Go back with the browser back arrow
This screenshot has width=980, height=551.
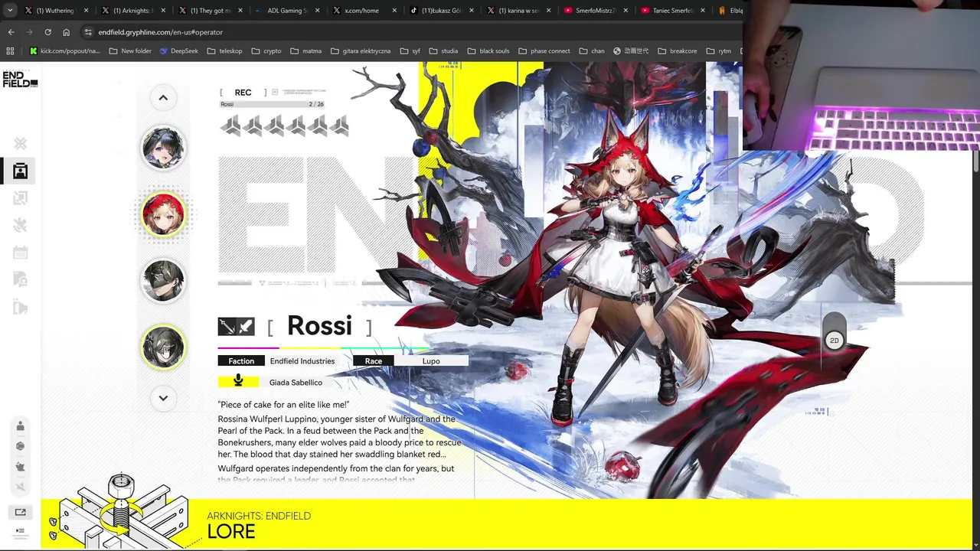click(11, 32)
